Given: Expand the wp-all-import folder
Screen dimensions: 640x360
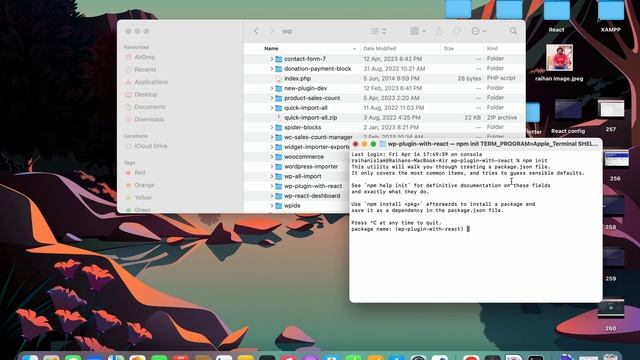Looking at the screenshot, I should coord(271,177).
